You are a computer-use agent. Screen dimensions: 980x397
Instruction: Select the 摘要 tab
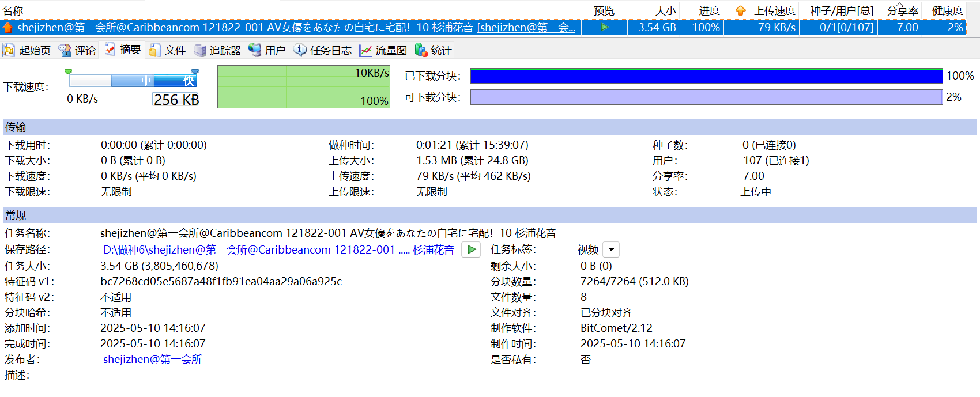pyautogui.click(x=122, y=50)
